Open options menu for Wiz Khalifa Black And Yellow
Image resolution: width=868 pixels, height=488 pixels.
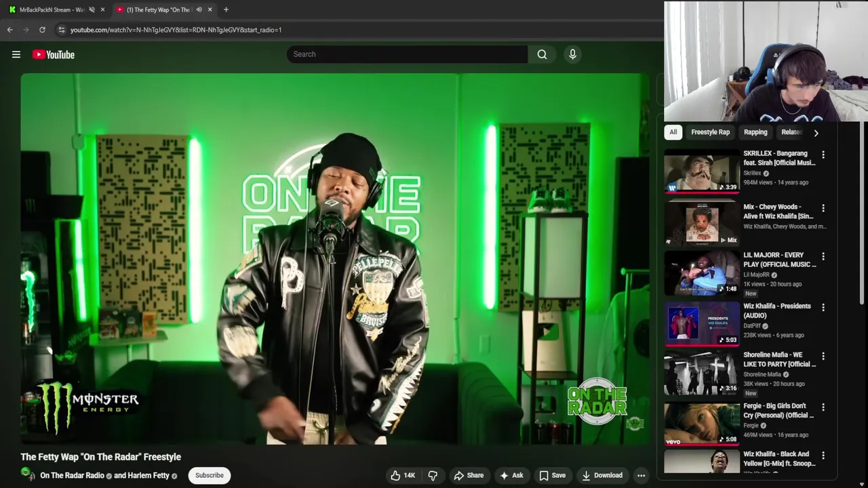823,455
